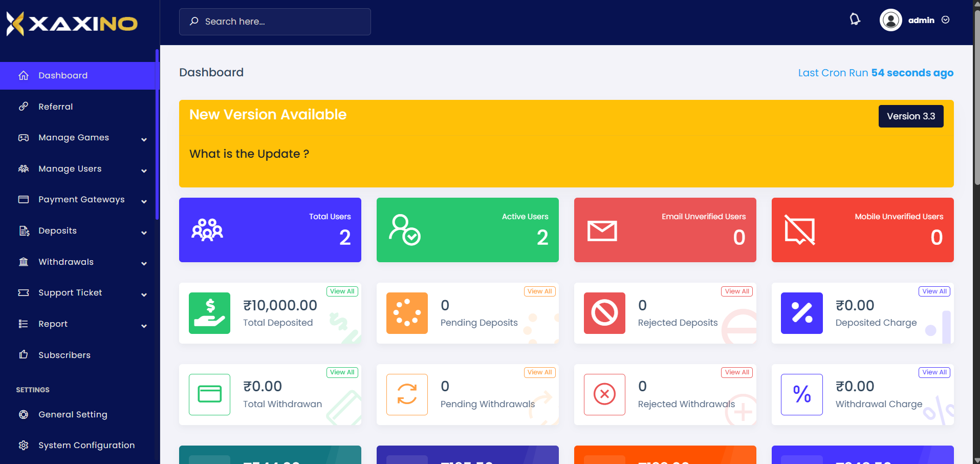Click the Pending Withdrawals refresh icon
Screen dimensions: 980x464
407,394
